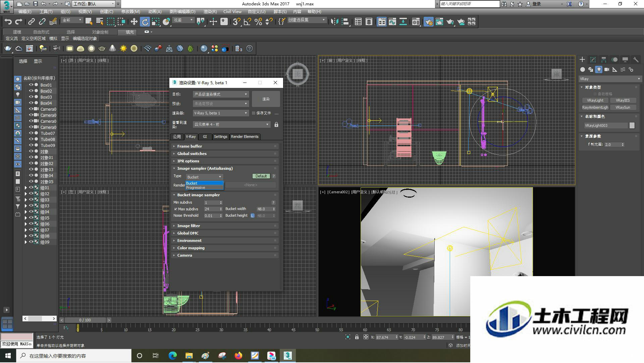Select the Move tool in main toolbar
This screenshot has width=644, height=363.
(134, 22)
